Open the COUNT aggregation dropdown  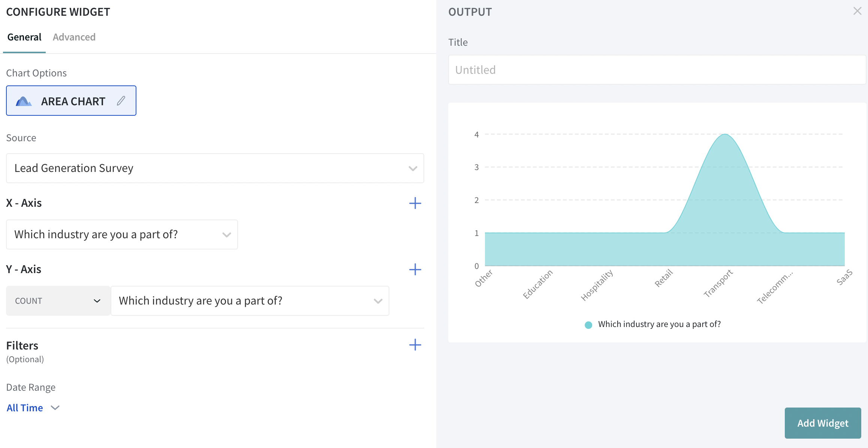58,301
